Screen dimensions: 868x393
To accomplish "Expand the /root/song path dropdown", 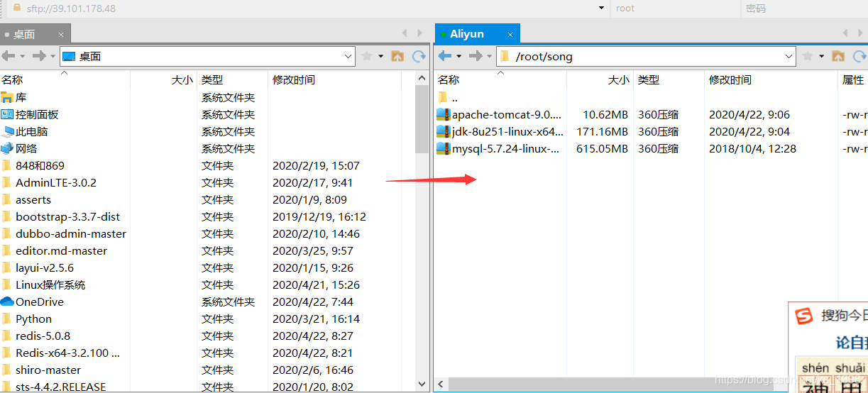I will pos(789,56).
